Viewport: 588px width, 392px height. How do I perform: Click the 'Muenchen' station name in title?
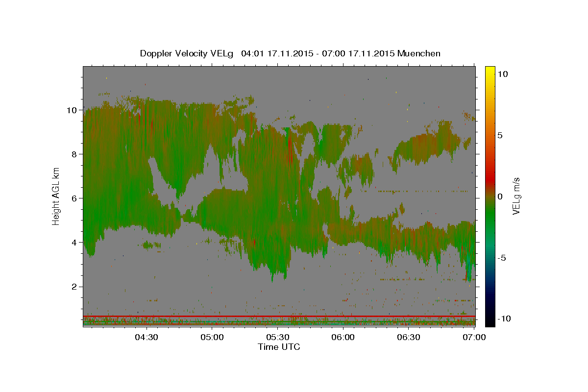[x=419, y=53]
